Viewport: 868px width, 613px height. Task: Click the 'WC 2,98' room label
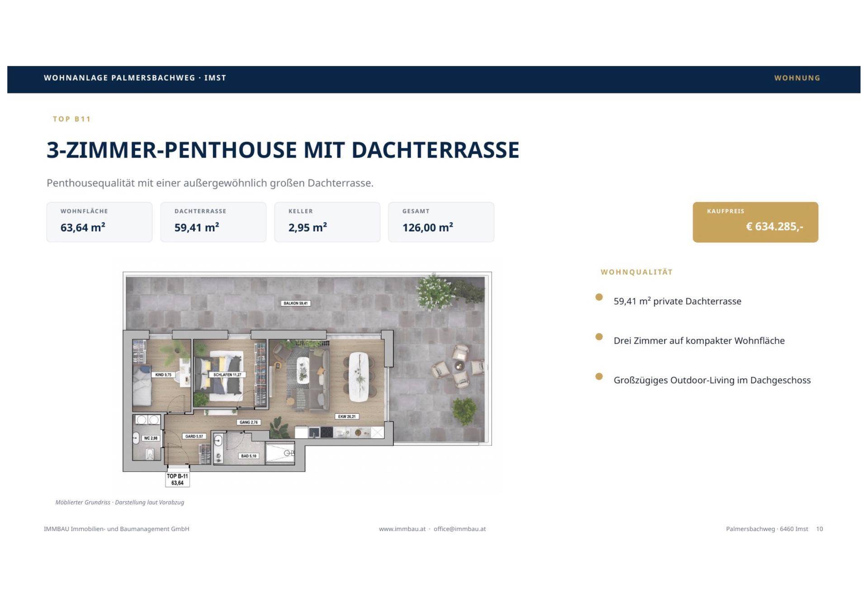click(151, 438)
